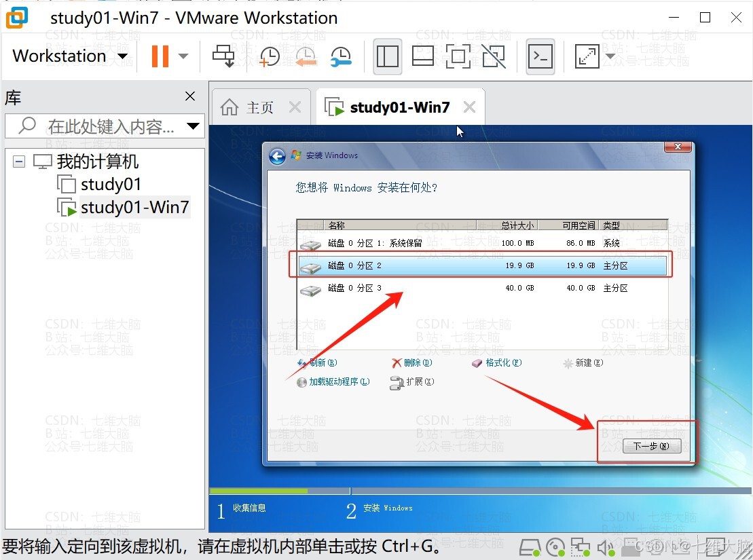Open the console view icon
Screen dimensions: 753x560
pyautogui.click(x=540, y=56)
